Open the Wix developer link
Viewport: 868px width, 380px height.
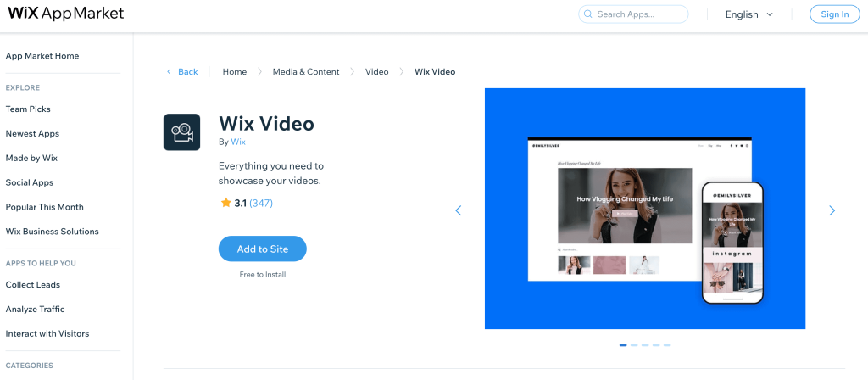238,142
